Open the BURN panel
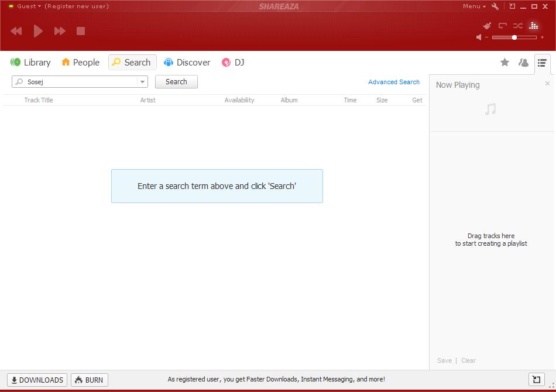Viewport: 556px width, 392px height. point(90,380)
